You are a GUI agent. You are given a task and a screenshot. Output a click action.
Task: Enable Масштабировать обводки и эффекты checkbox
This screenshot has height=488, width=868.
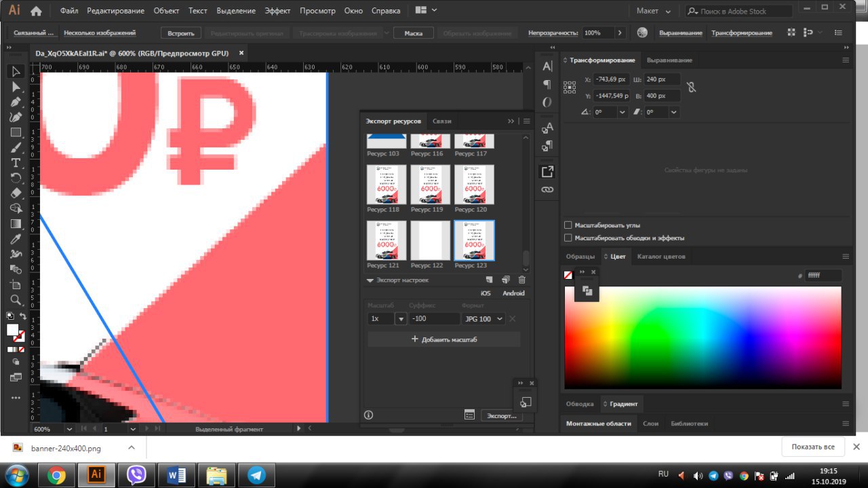pos(568,238)
